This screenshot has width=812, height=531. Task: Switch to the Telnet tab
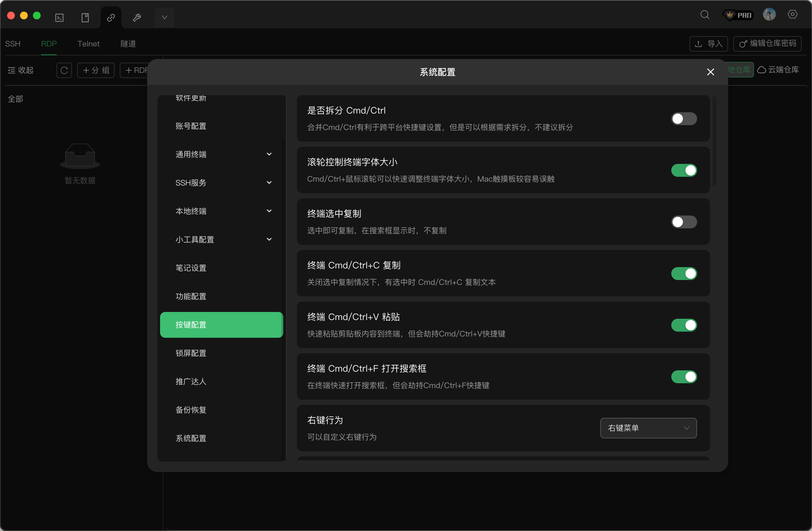(x=88, y=44)
